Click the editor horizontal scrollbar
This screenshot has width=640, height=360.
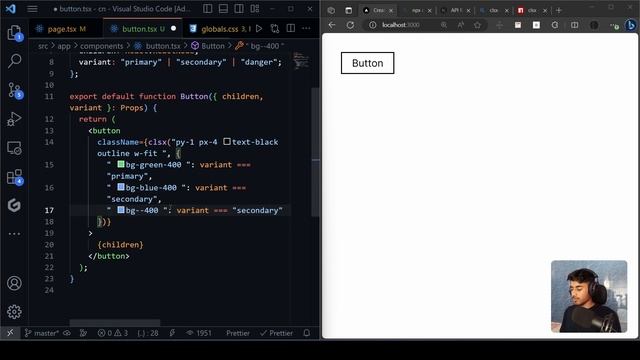pyautogui.click(x=115, y=322)
